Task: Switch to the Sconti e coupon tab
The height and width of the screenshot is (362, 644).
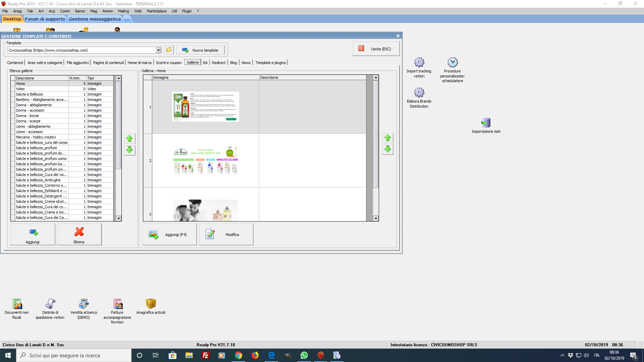Action: (169, 63)
